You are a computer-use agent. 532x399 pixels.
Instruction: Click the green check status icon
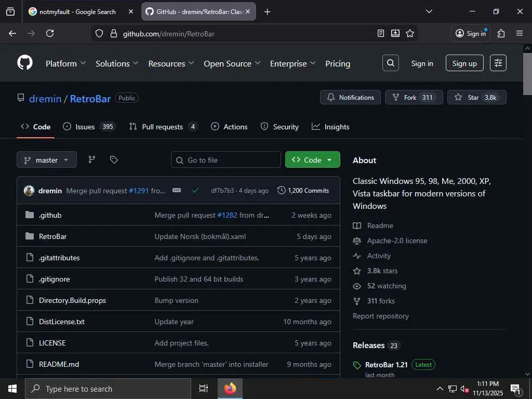(x=195, y=191)
